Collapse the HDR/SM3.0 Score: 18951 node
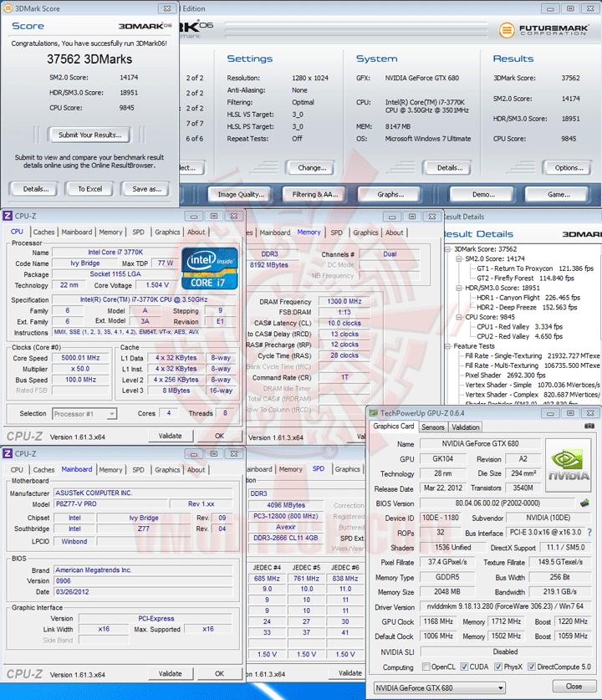 [x=459, y=288]
